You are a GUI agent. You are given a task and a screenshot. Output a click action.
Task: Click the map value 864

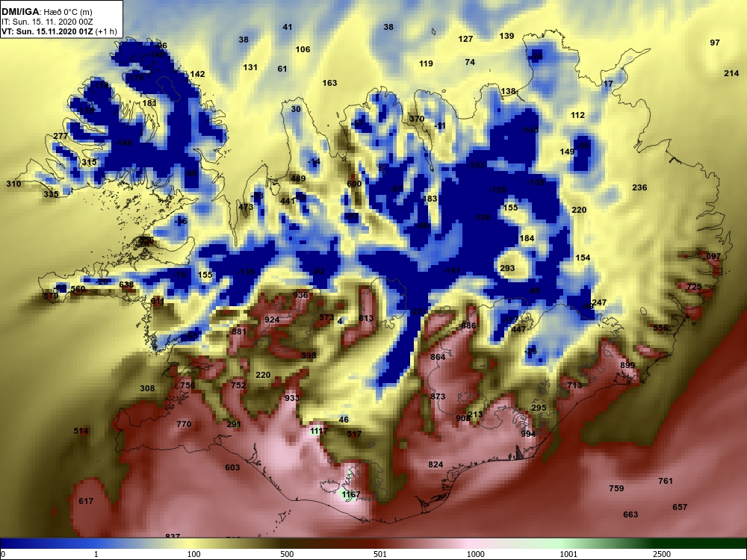point(438,357)
